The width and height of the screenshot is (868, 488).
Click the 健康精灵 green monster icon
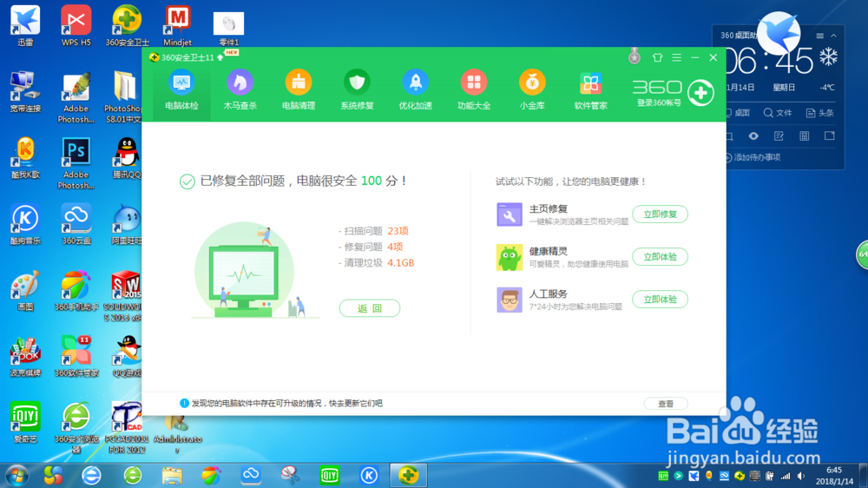click(510, 257)
